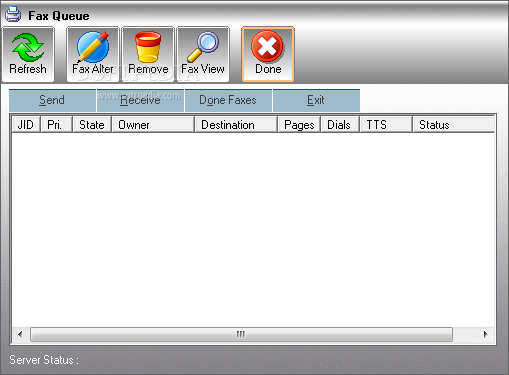Click the Status column header
This screenshot has height=375, width=509.
tap(454, 125)
